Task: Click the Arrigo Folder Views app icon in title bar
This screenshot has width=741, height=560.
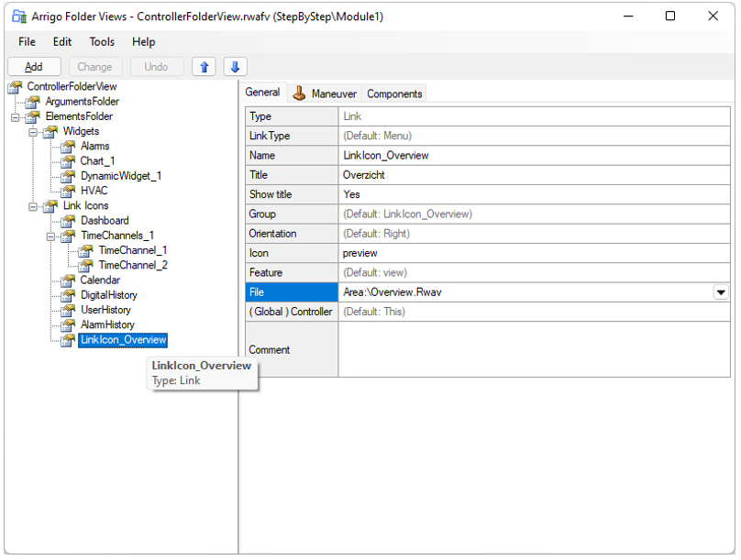Action: (19, 16)
